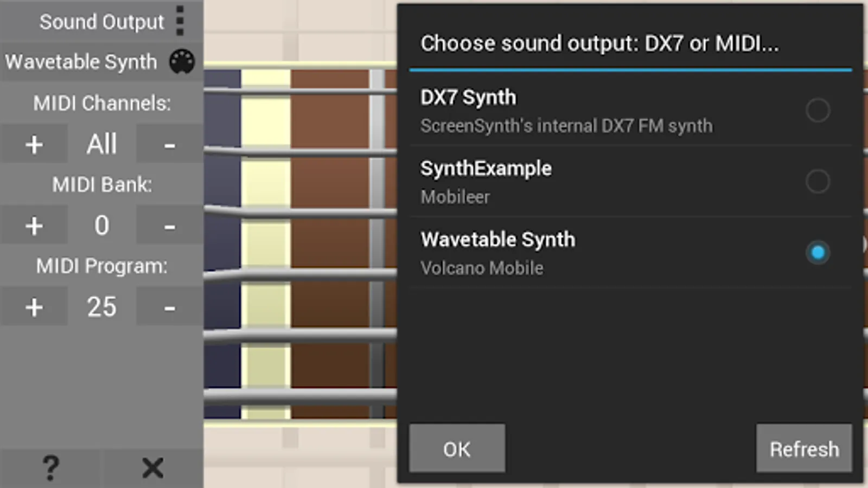
Task: Select the SynthExample radio button
Action: pyautogui.click(x=818, y=181)
